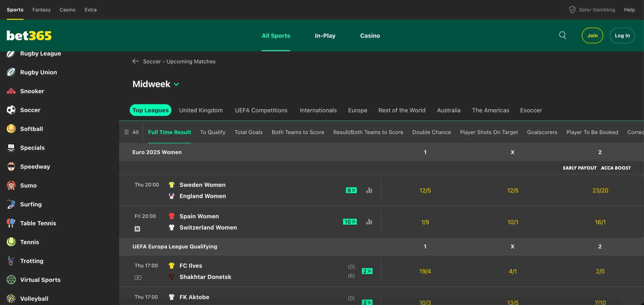
Task: Pick Spain Women win at 1/9
Action: tap(425, 222)
